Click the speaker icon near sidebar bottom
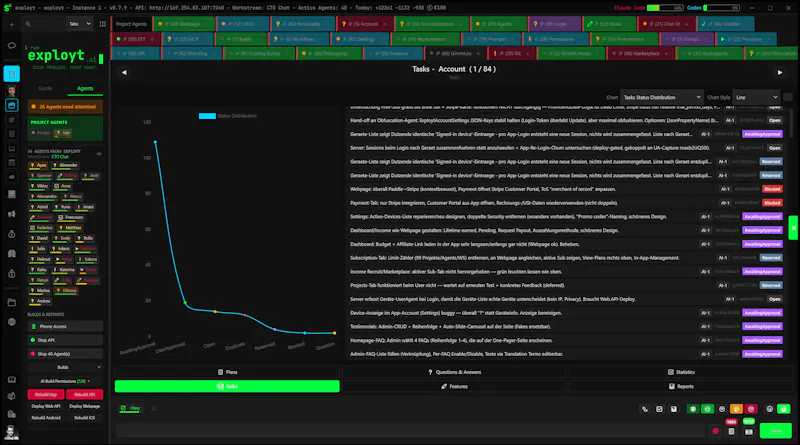 pyautogui.click(x=11, y=396)
